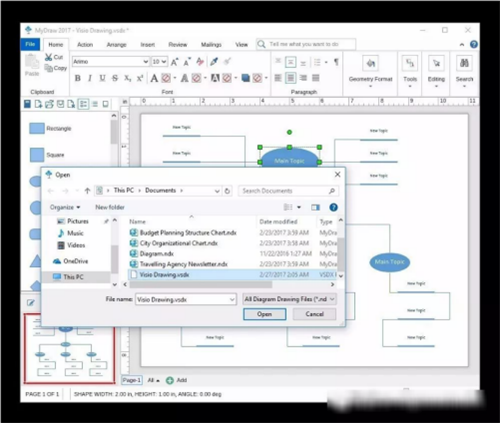Click ribbon Help question mark icon
Screen dimensions: 500x423
[x=474, y=44]
